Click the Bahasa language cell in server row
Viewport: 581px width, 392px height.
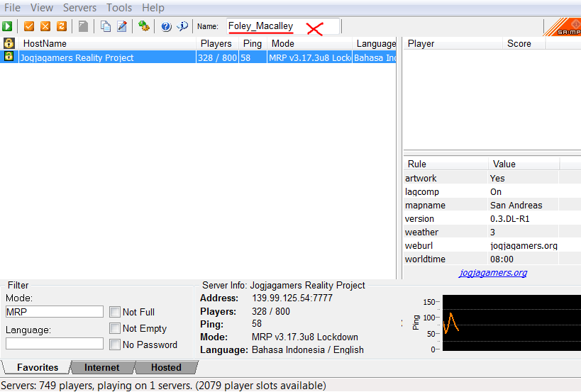[x=375, y=57]
